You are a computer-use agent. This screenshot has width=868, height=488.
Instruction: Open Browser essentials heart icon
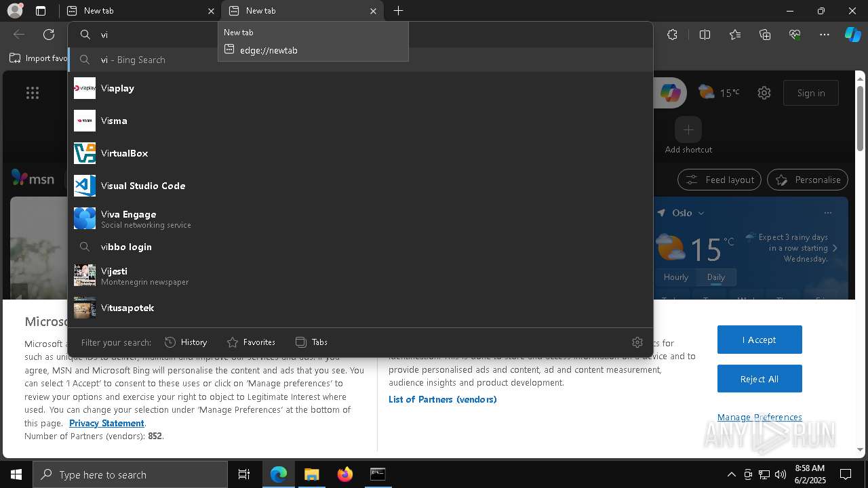[795, 35]
